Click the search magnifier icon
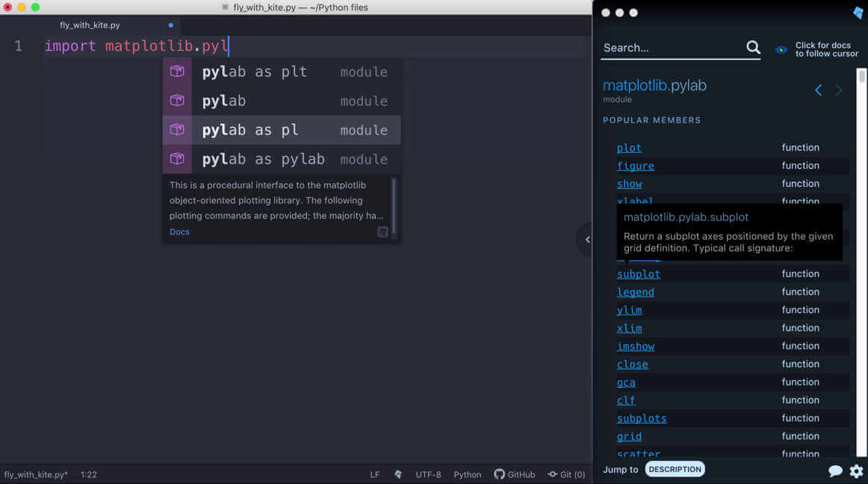The width and height of the screenshot is (868, 484). coord(754,47)
